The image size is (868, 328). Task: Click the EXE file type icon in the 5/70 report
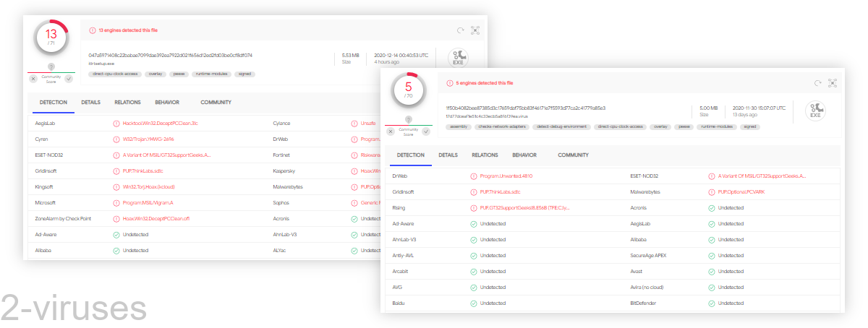(815, 111)
